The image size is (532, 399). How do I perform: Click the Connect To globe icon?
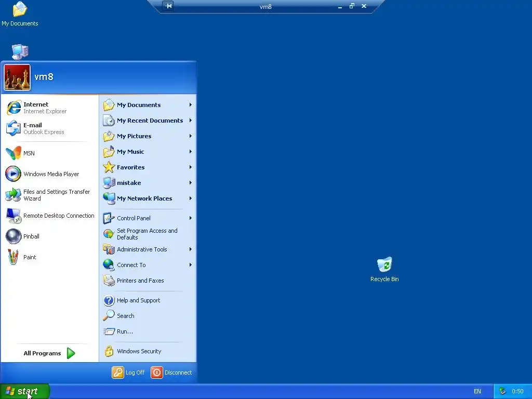[109, 265]
